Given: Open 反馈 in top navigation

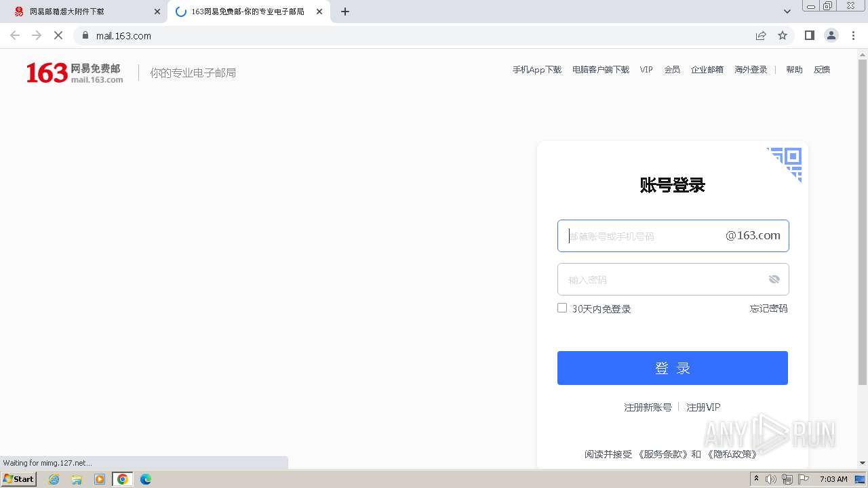Looking at the screenshot, I should 822,70.
